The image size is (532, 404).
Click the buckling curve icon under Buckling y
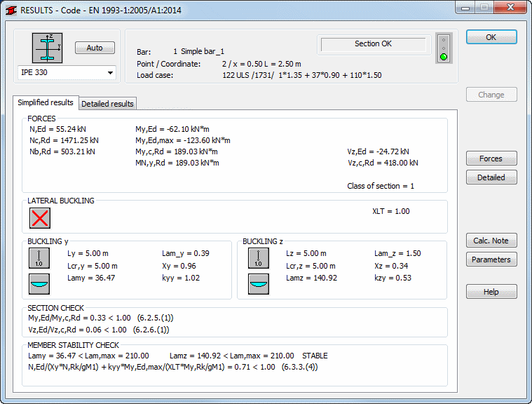coord(39,284)
